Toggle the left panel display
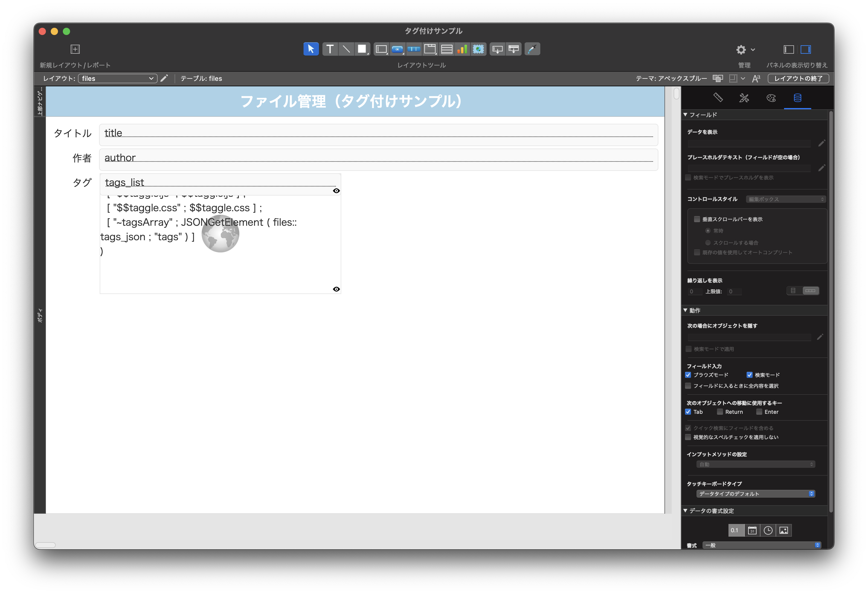This screenshot has width=868, height=594. (x=789, y=49)
